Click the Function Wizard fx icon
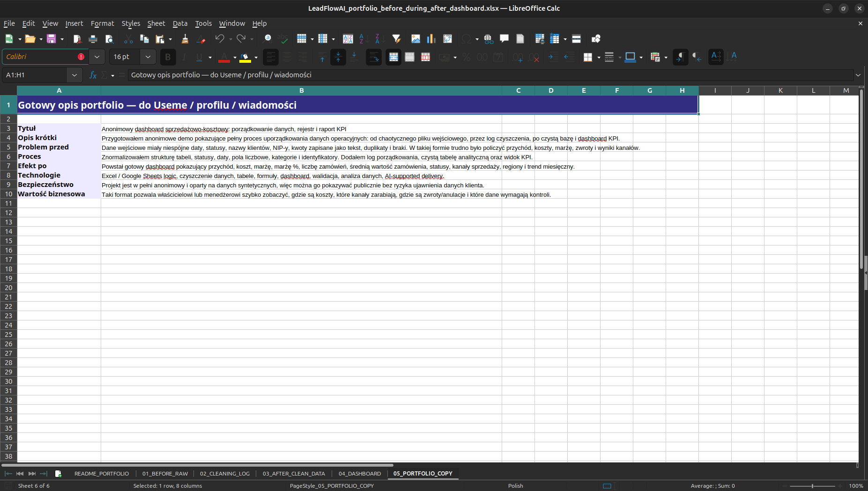 [93, 75]
